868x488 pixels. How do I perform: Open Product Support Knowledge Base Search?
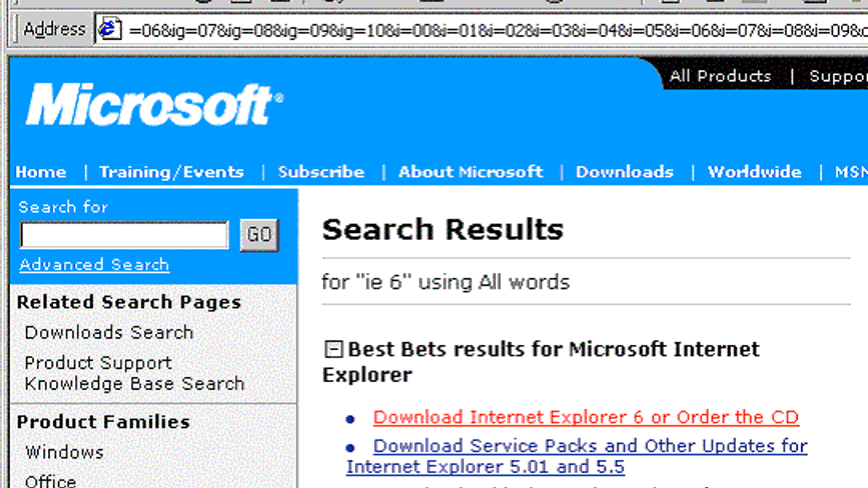134,373
